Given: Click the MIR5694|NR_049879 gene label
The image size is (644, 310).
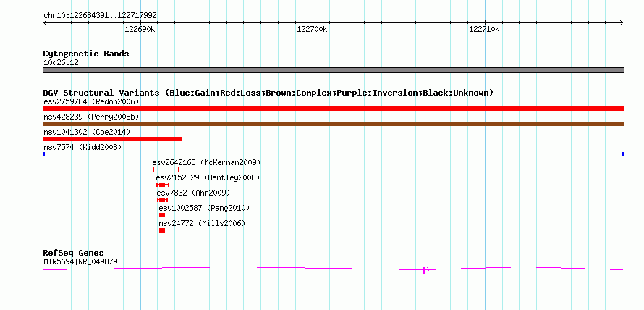Looking at the screenshot, I should (81, 261).
